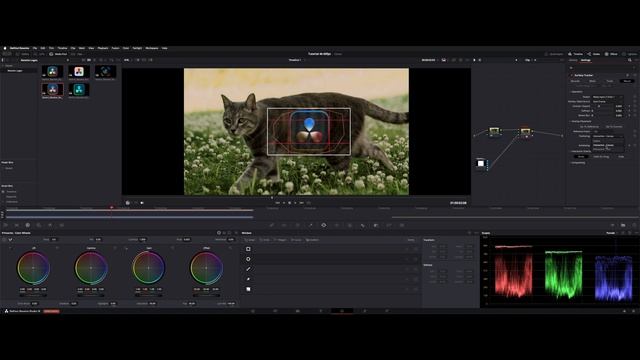Click the Gamma color wheel
This screenshot has height=360, width=640.
pyautogui.click(x=91, y=268)
